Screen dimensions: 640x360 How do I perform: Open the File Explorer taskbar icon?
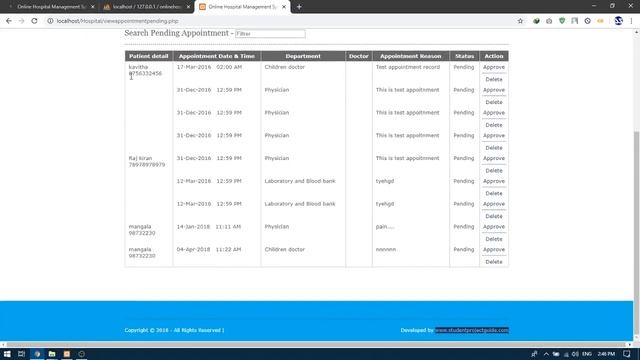(x=52, y=354)
